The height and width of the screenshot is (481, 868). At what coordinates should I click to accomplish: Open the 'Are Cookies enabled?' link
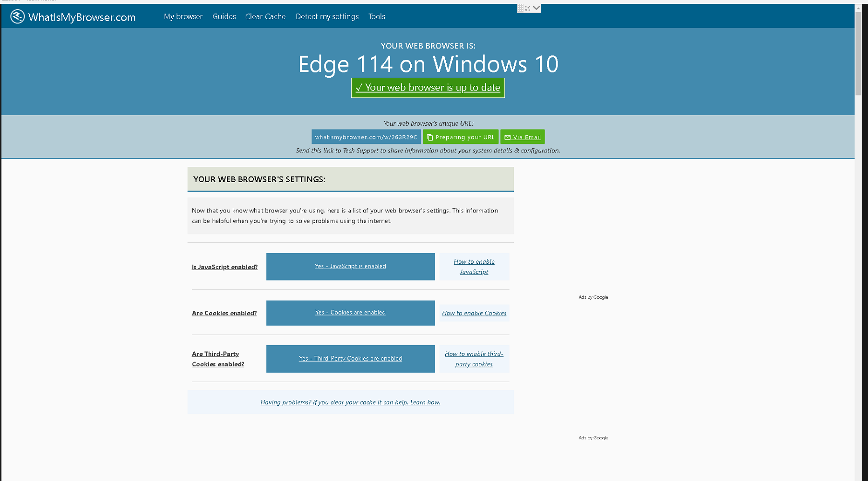tap(224, 313)
